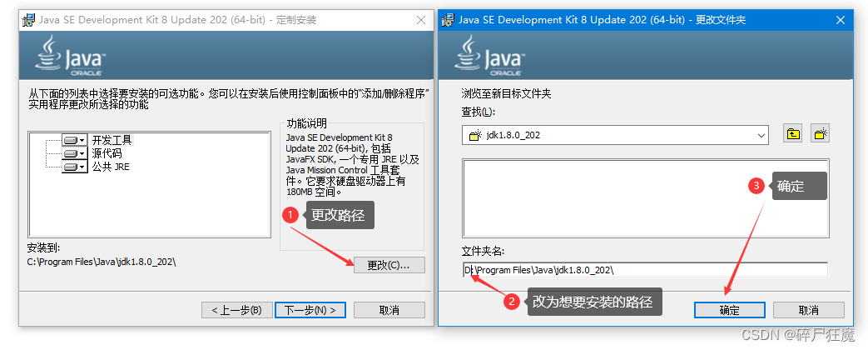Click the Java icon in the 定制安装 title bar
Image resolution: width=868 pixels, height=350 pixels.
click(29, 20)
